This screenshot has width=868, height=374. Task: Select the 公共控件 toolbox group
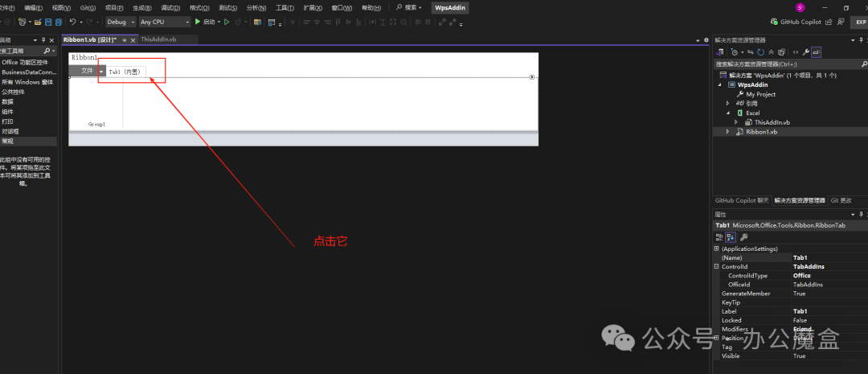pos(14,92)
